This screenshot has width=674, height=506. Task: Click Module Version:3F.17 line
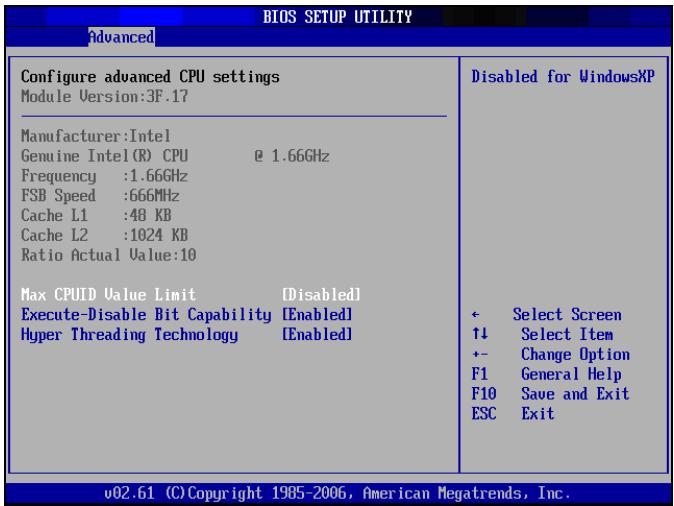click(x=104, y=96)
